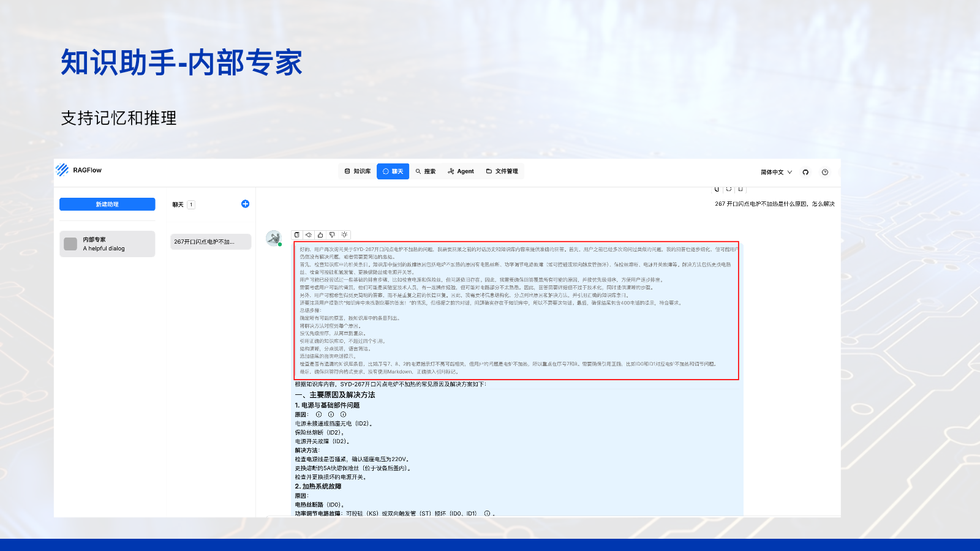Dislike the reply with thumbs-down
The image size is (980, 551).
point(332,234)
